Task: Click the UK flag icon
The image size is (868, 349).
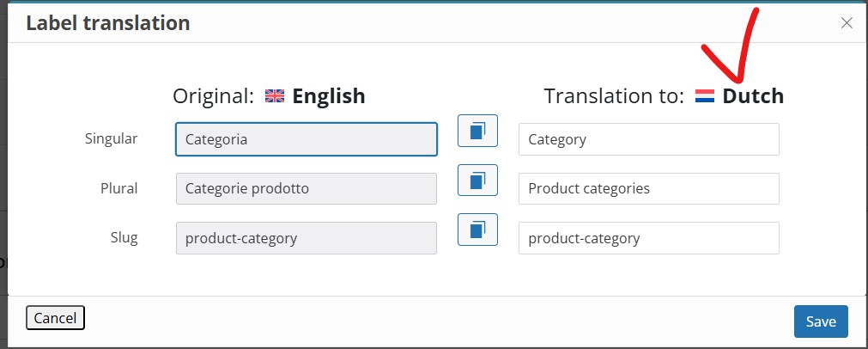Action: click(x=275, y=96)
